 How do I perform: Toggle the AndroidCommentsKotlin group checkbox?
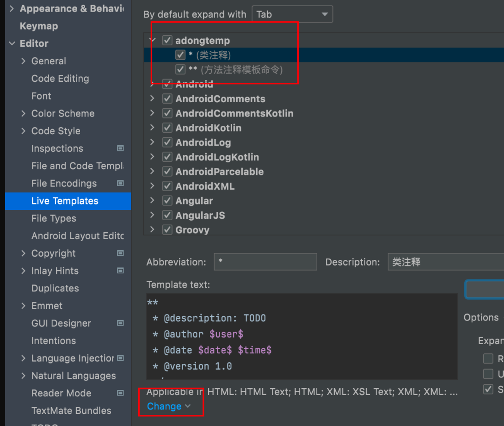click(167, 113)
